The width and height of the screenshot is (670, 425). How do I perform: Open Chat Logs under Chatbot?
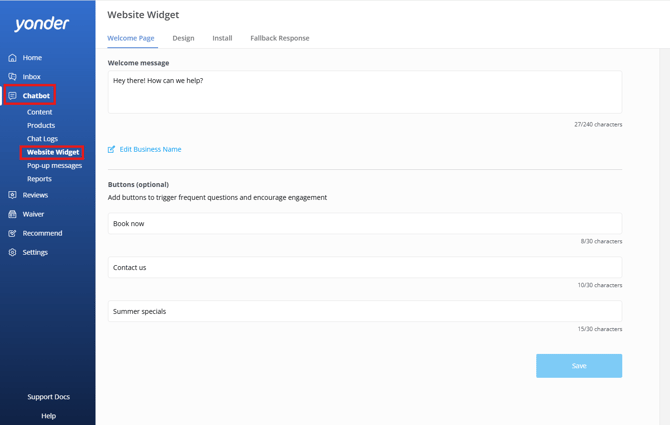[42, 139]
